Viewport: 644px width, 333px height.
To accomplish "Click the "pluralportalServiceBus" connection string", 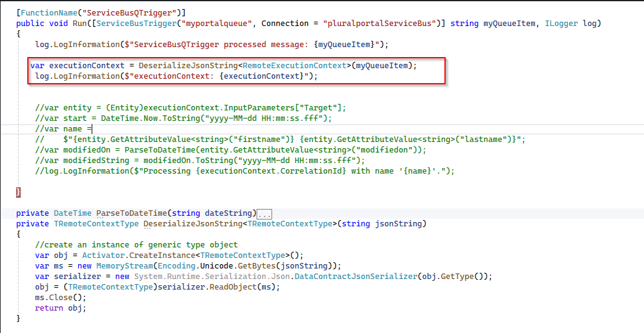I will pos(378,24).
